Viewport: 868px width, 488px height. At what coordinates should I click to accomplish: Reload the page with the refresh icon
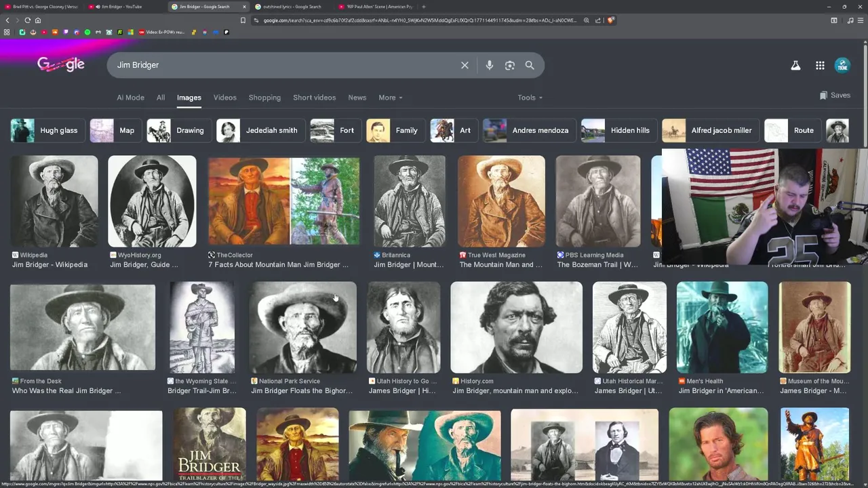tap(27, 20)
